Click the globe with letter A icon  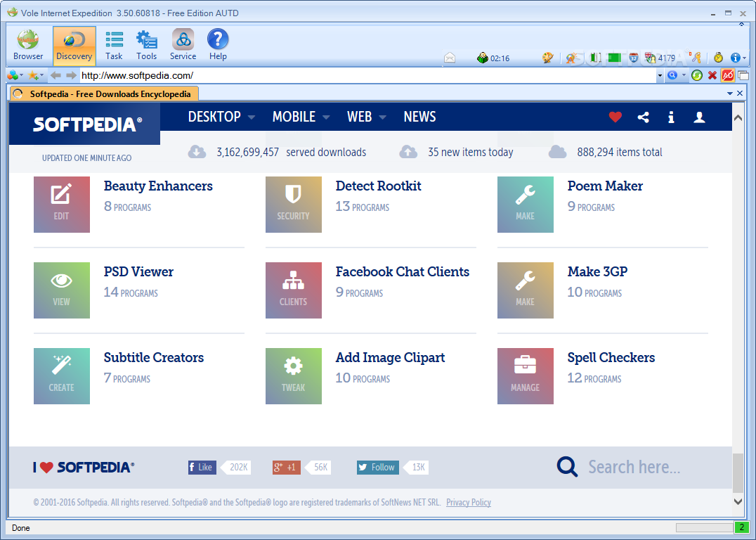[x=572, y=58]
